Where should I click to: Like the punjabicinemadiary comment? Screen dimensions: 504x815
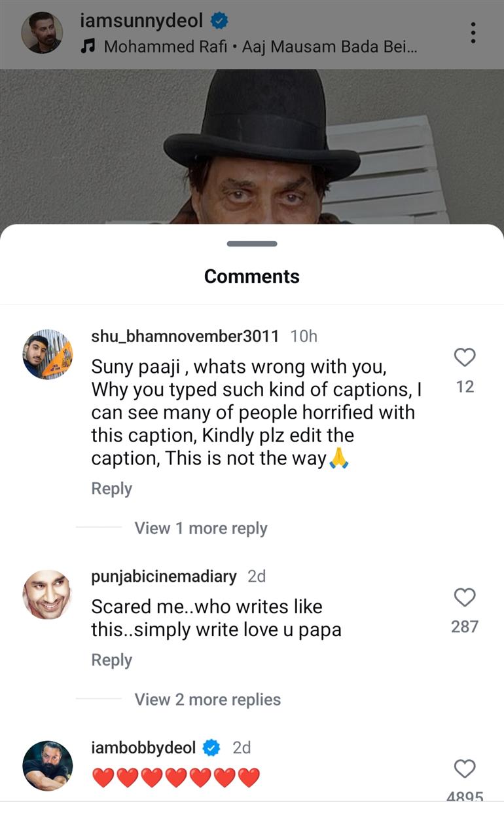(x=464, y=597)
